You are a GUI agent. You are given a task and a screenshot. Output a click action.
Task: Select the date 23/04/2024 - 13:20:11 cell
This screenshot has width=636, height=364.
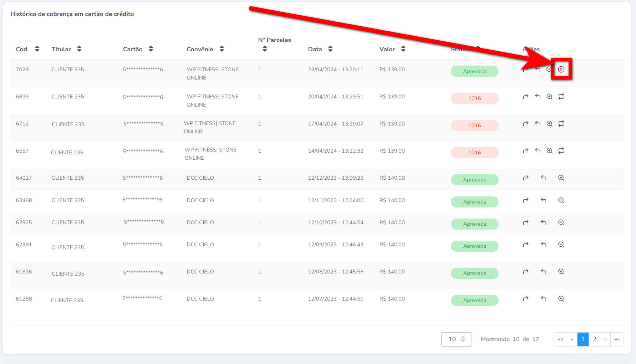click(x=336, y=70)
